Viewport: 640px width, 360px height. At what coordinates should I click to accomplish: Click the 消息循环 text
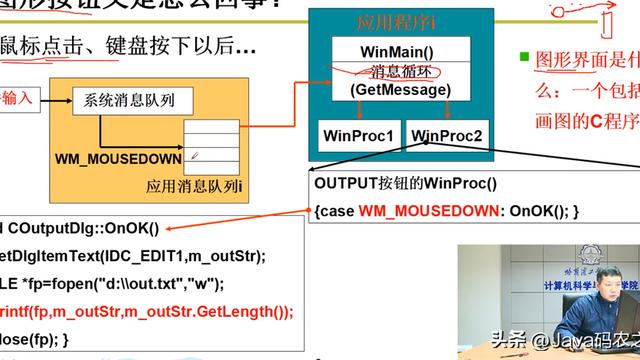(400, 72)
